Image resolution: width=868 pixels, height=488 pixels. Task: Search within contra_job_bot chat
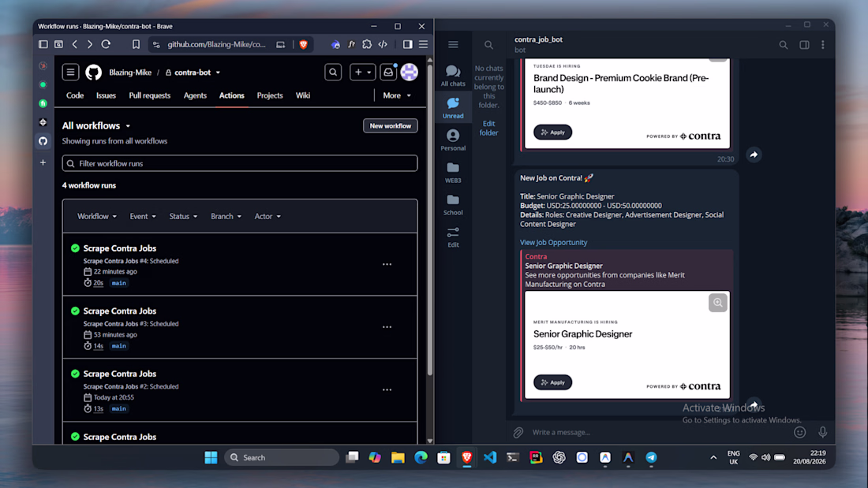[x=784, y=45]
